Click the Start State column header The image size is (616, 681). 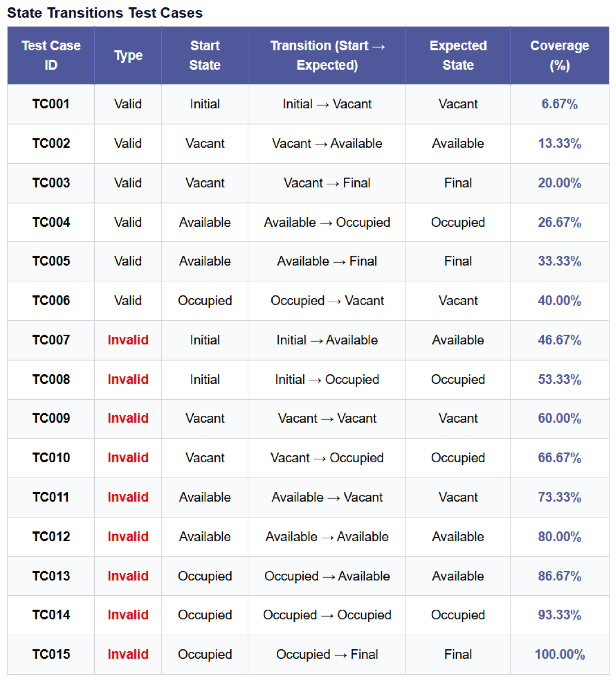click(205, 55)
